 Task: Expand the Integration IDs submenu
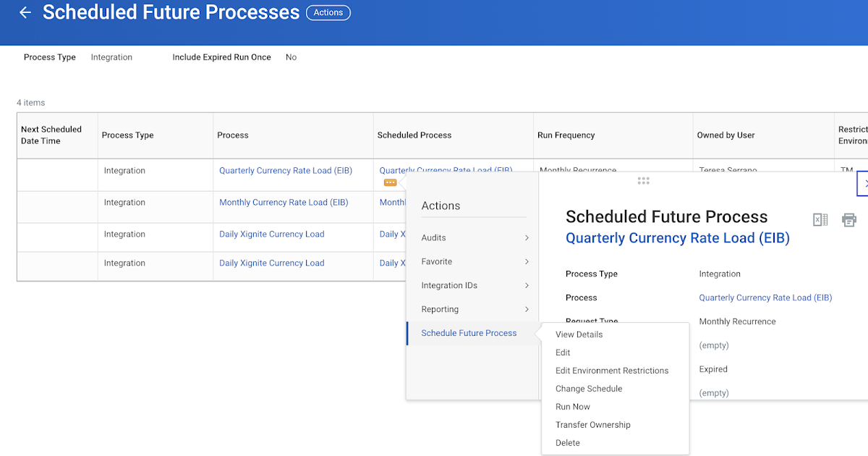coord(451,285)
